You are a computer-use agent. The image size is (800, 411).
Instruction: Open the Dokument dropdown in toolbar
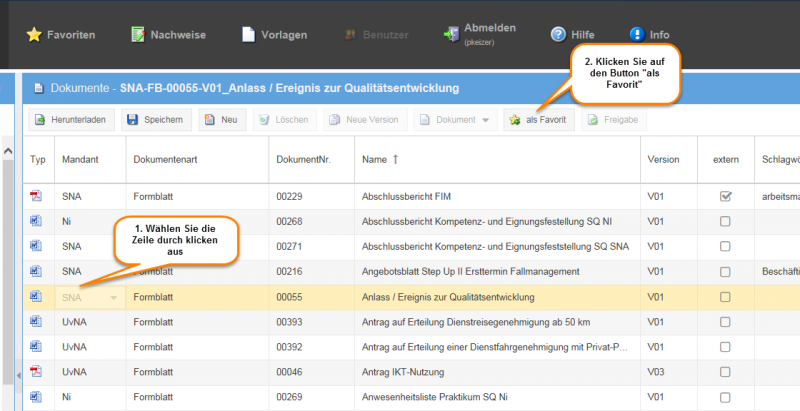click(x=455, y=120)
